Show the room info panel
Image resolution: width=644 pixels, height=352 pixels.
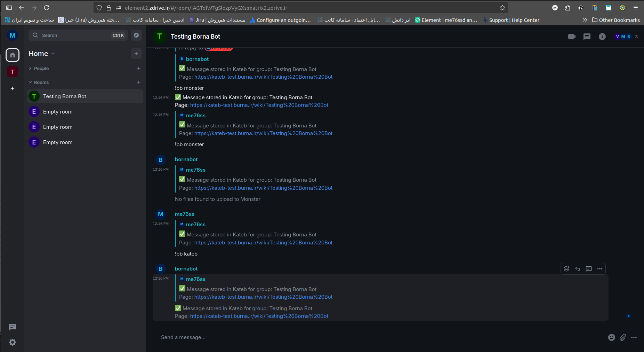(602, 37)
